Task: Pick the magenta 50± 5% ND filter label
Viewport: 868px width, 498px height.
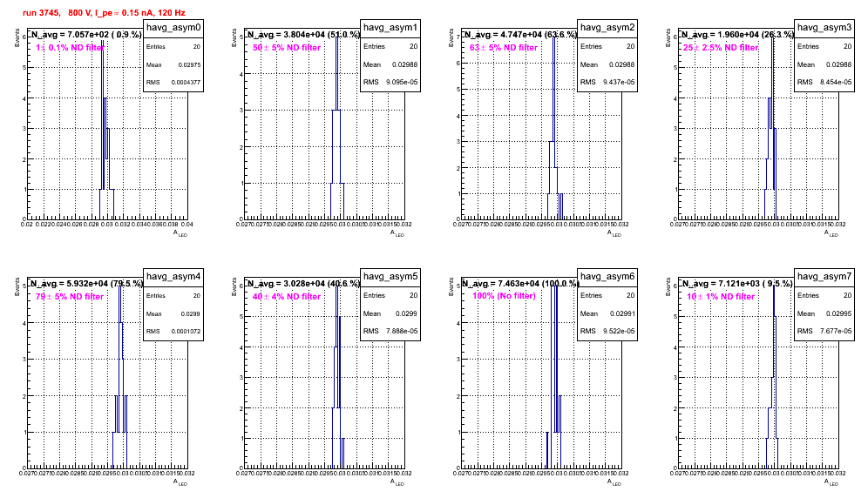Action: pos(287,48)
